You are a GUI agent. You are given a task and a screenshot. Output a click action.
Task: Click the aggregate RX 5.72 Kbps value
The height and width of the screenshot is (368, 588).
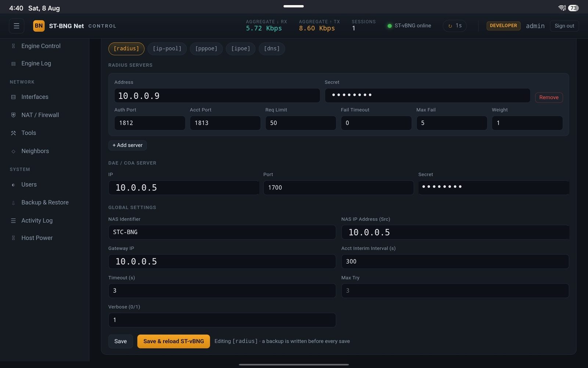[264, 28]
